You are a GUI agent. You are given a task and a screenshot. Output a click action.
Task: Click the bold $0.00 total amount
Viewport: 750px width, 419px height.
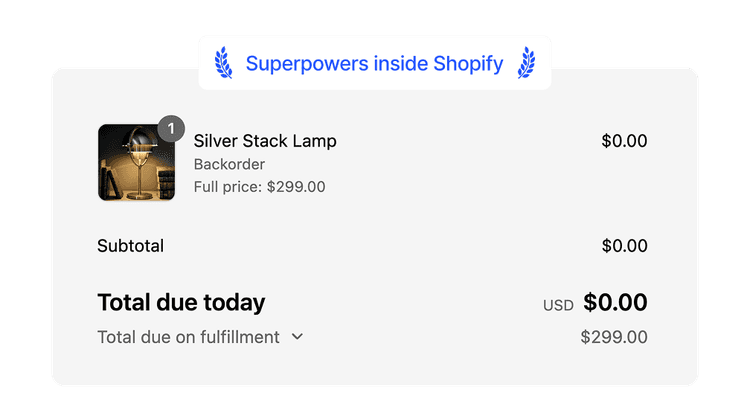(615, 302)
